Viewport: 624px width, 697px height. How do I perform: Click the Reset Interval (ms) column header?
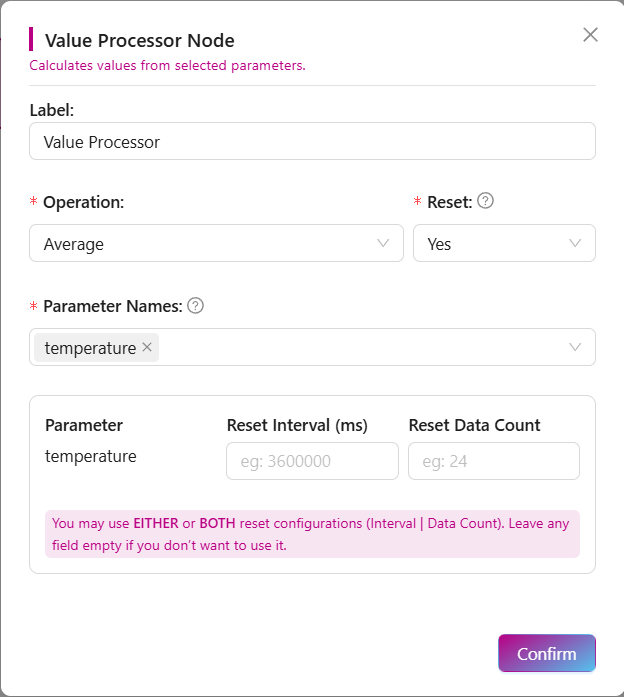tap(297, 425)
